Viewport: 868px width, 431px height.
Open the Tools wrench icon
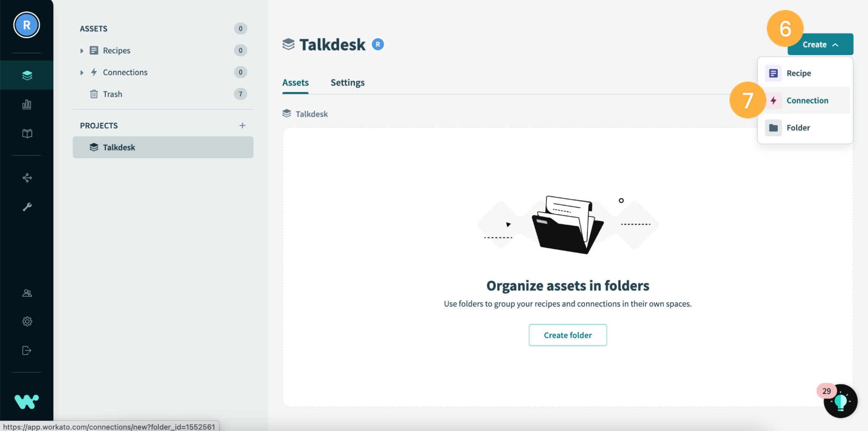coord(27,207)
